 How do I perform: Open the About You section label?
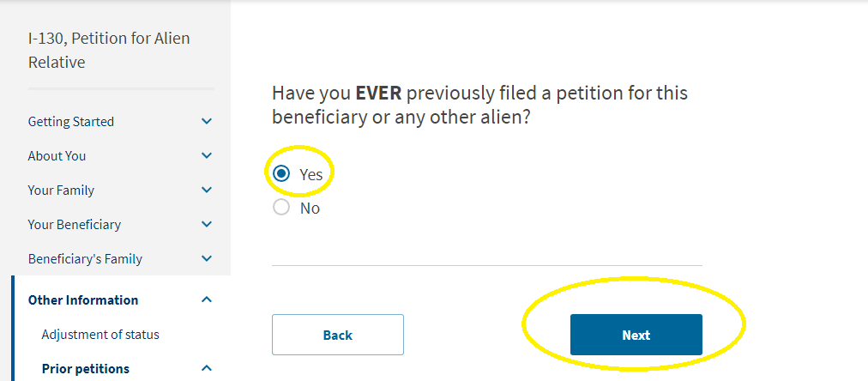tap(57, 155)
